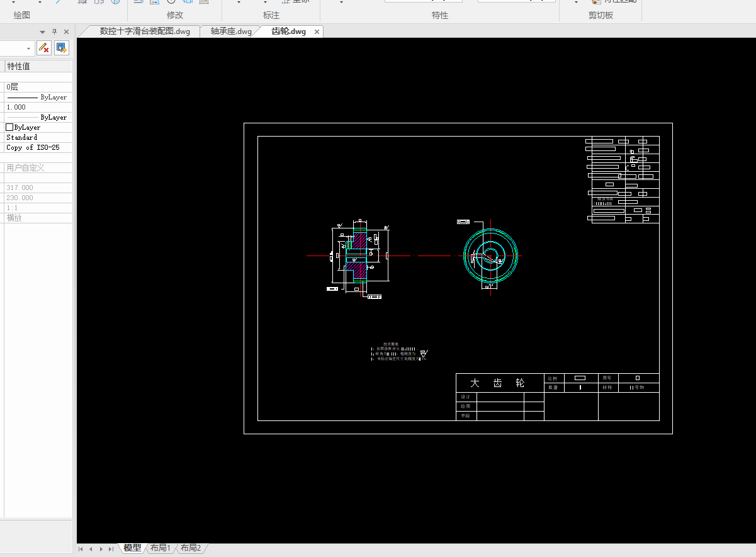This screenshot has height=557, width=756.
Task: Select the Copy of ISO-25 dimension style value
Action: 38,148
